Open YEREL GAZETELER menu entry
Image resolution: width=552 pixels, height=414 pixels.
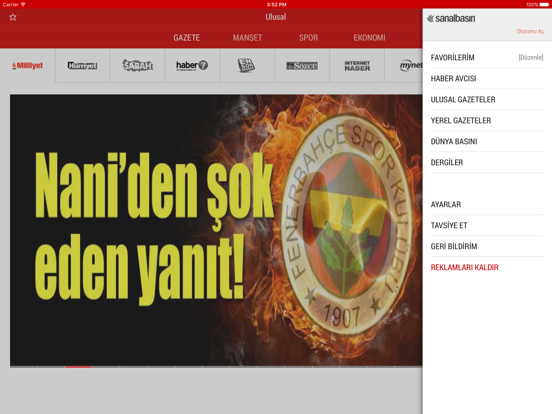(487, 120)
